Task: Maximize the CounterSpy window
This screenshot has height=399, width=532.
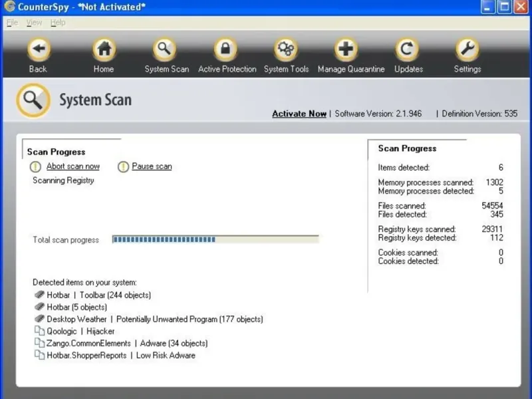Action: (x=504, y=7)
